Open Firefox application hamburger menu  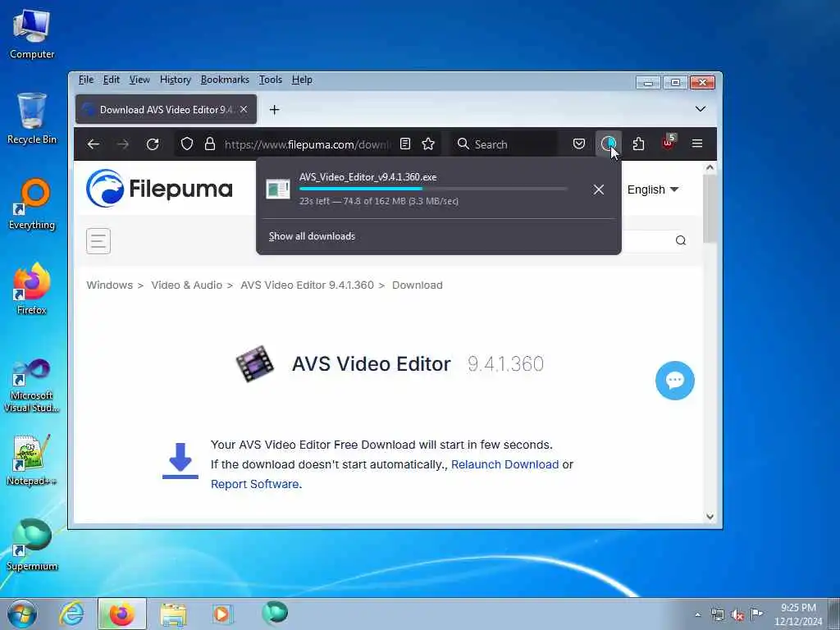(x=697, y=144)
